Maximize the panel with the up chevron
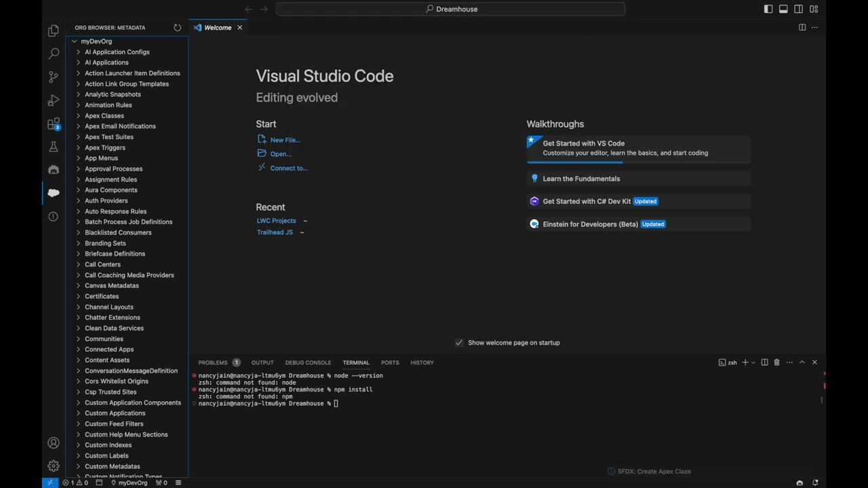This screenshot has height=488, width=868. pos(802,363)
